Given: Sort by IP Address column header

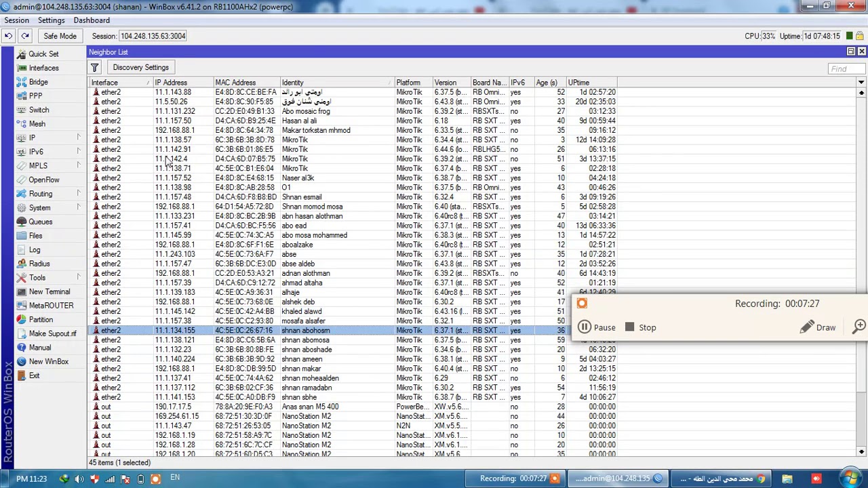Looking at the screenshot, I should pos(183,83).
